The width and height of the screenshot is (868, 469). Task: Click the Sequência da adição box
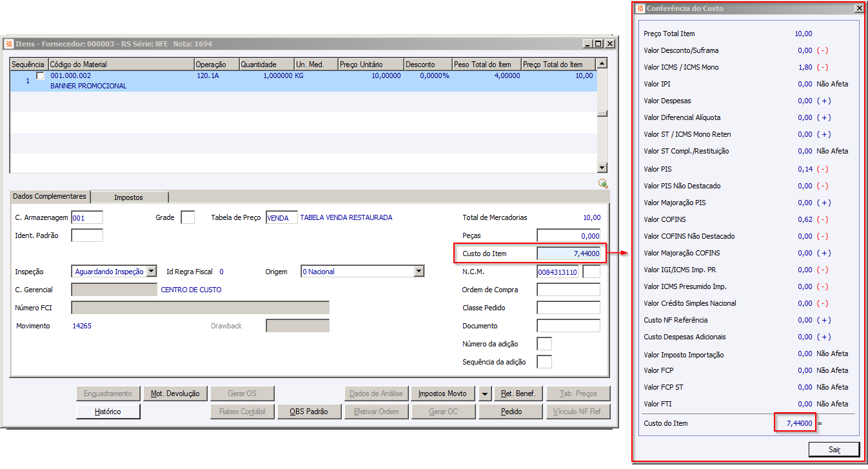544,362
